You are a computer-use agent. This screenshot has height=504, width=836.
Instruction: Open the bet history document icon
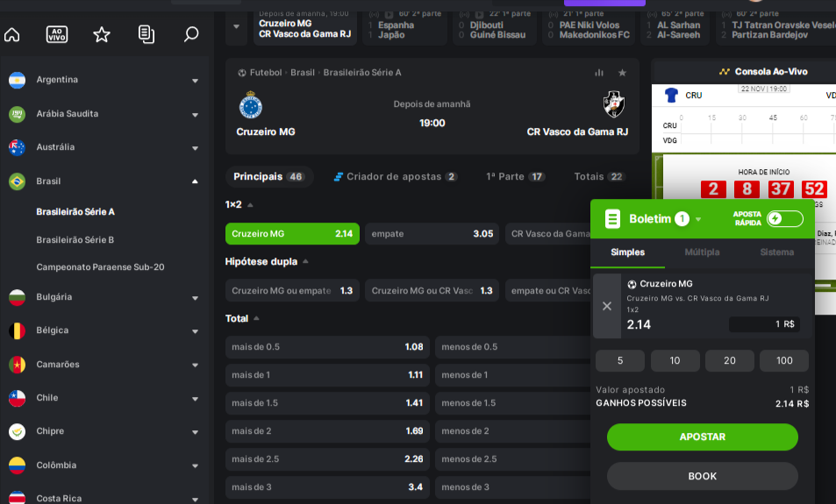click(146, 35)
